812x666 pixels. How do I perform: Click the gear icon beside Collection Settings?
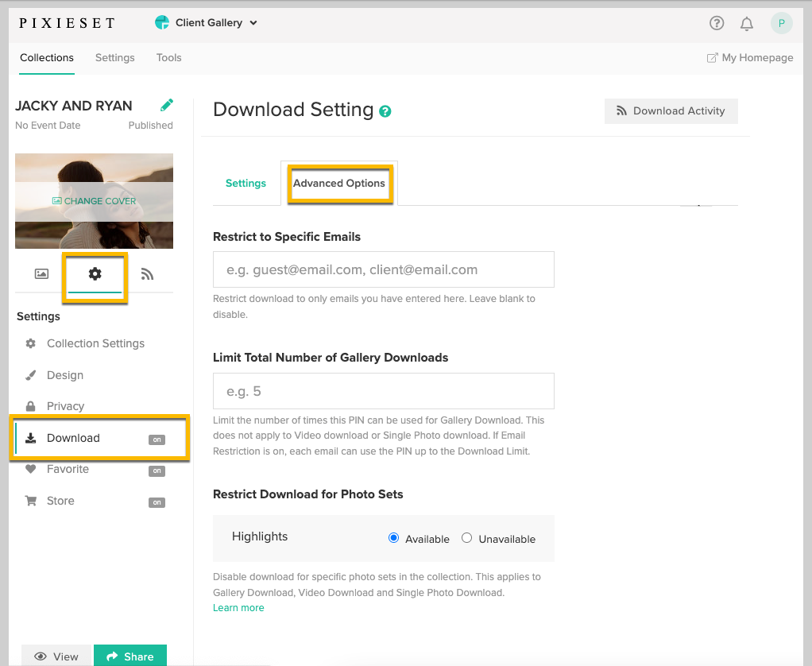31,343
